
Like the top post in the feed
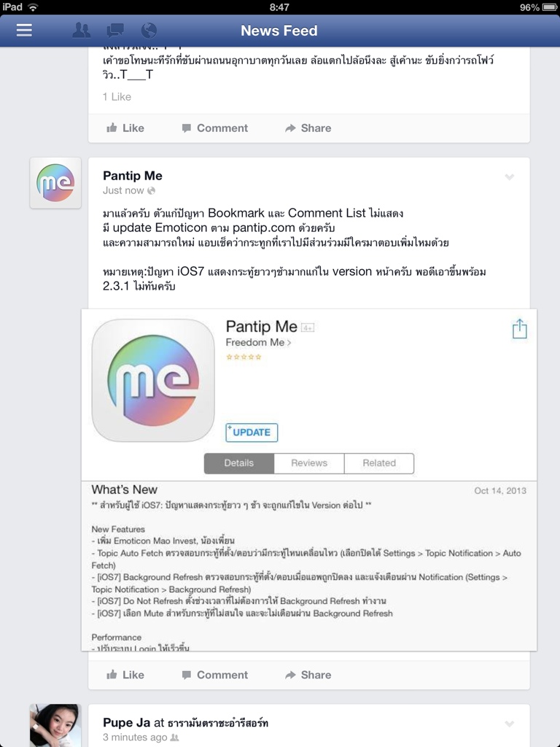(x=125, y=128)
